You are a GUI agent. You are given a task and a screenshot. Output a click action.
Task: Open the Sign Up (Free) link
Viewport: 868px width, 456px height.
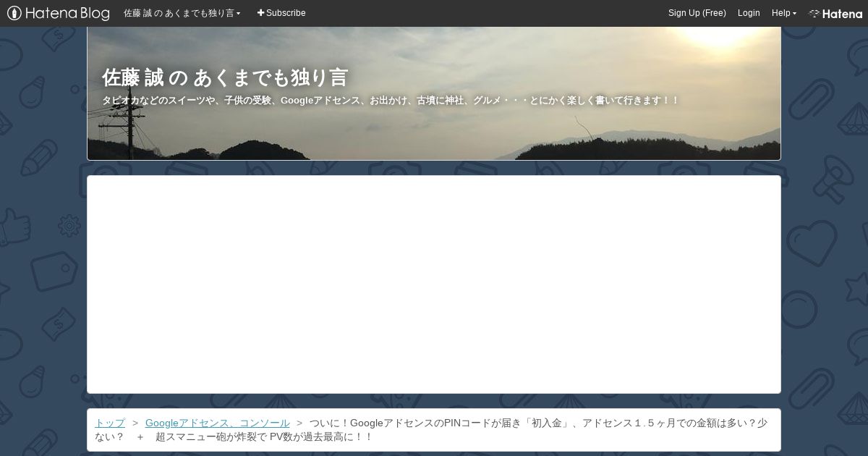coord(697,13)
